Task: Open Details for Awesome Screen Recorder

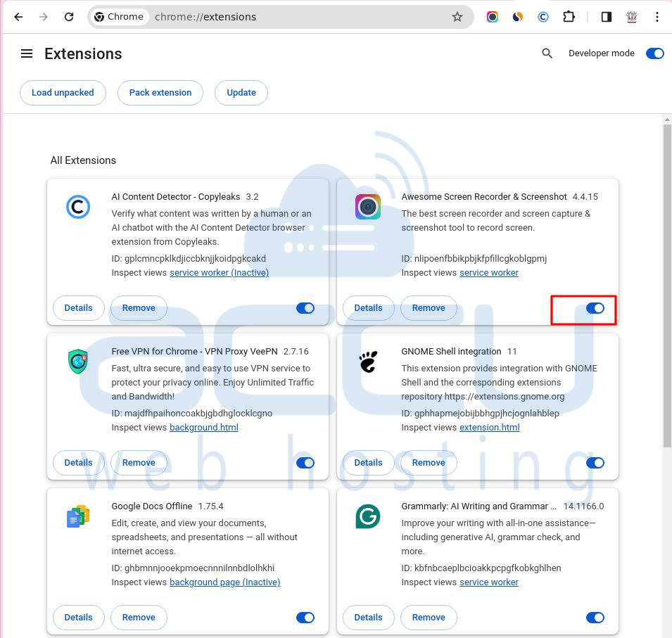Action: tap(368, 308)
